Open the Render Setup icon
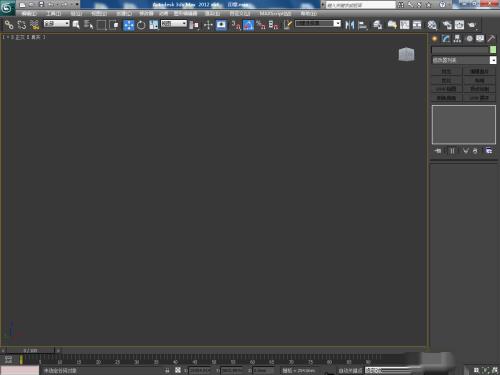The height and width of the screenshot is (375, 500). click(447, 25)
